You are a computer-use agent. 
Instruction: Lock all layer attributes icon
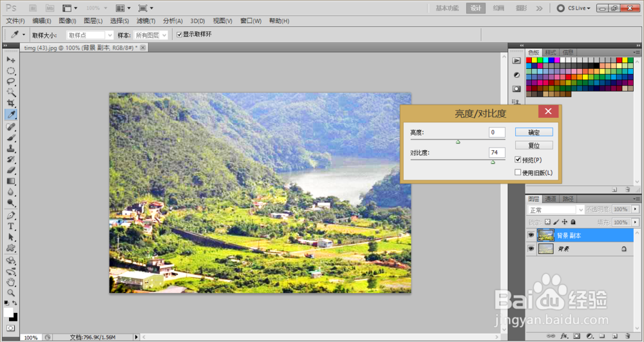pos(573,222)
